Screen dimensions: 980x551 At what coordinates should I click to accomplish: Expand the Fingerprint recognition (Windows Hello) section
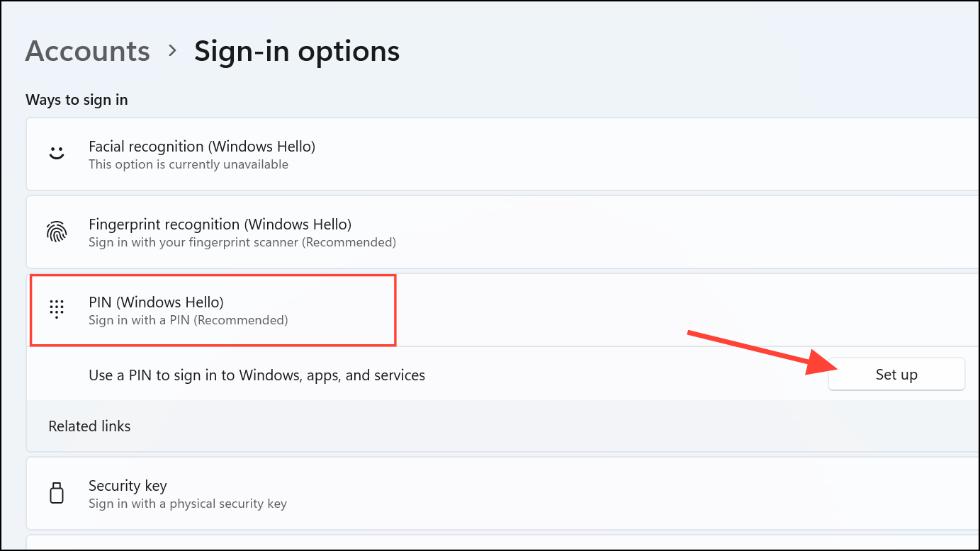tap(496, 232)
